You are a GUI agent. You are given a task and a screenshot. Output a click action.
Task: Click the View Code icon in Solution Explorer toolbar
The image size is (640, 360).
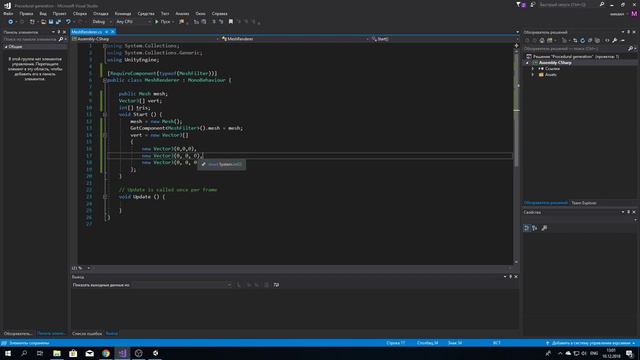(x=607, y=40)
